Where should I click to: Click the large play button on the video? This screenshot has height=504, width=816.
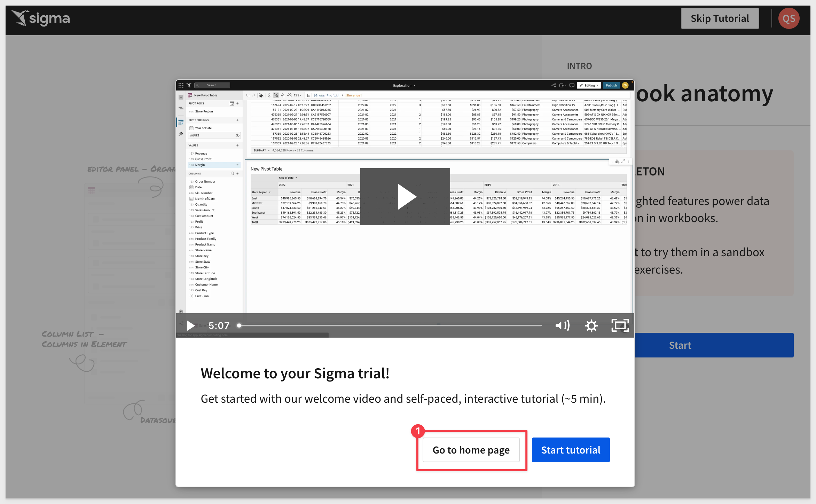coord(405,196)
